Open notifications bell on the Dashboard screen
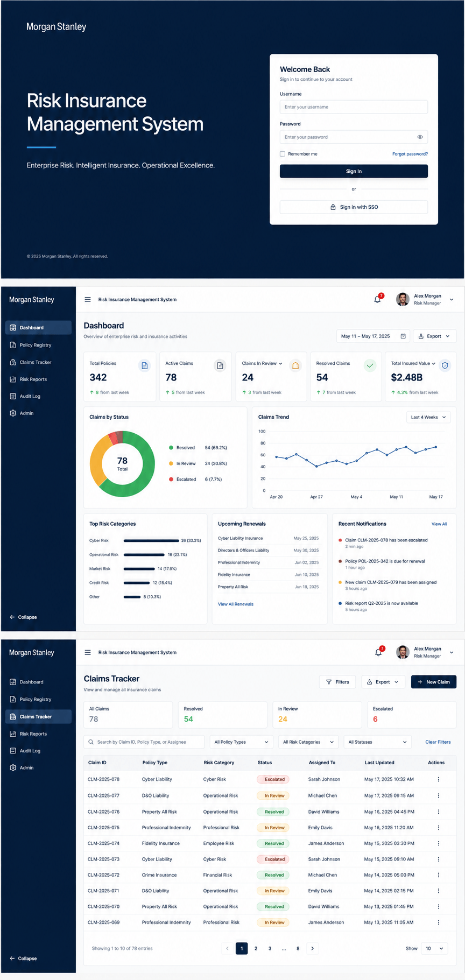The height and width of the screenshot is (980, 465). click(378, 299)
